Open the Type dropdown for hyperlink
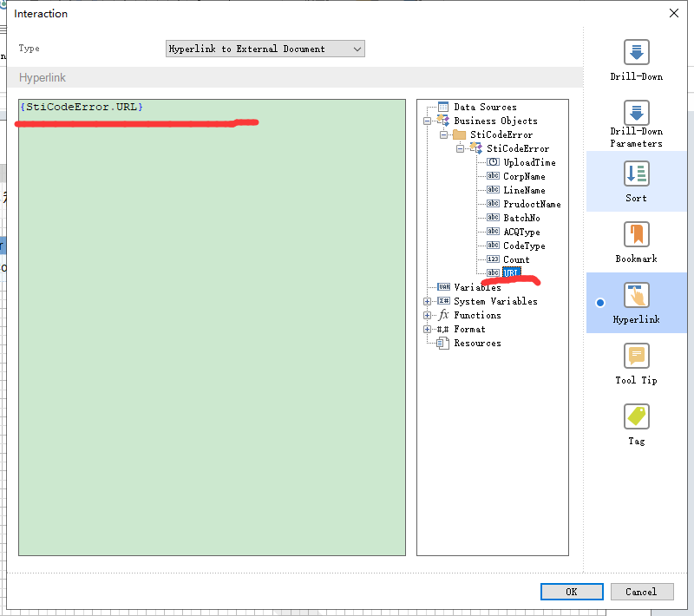694x616 pixels. coord(265,49)
